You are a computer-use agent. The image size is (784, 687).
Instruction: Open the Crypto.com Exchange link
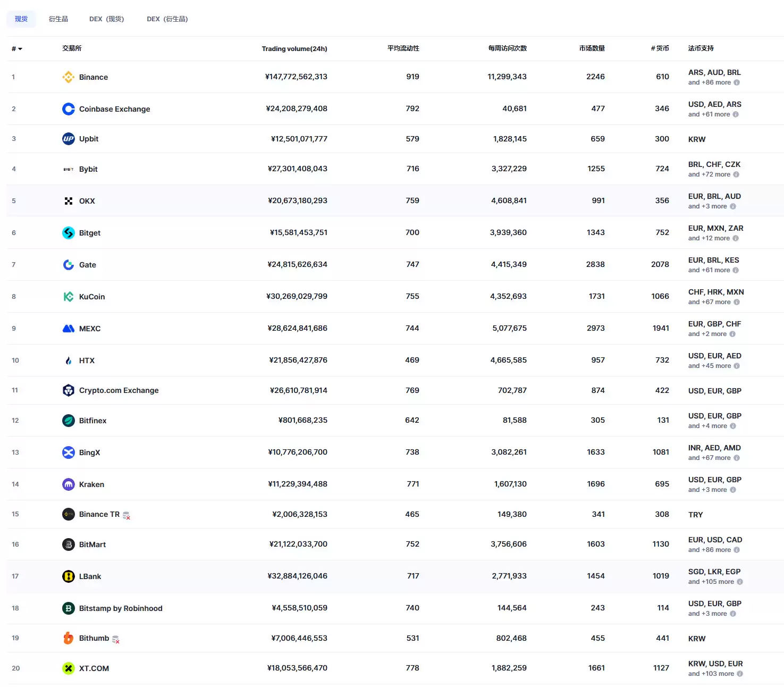tap(119, 390)
